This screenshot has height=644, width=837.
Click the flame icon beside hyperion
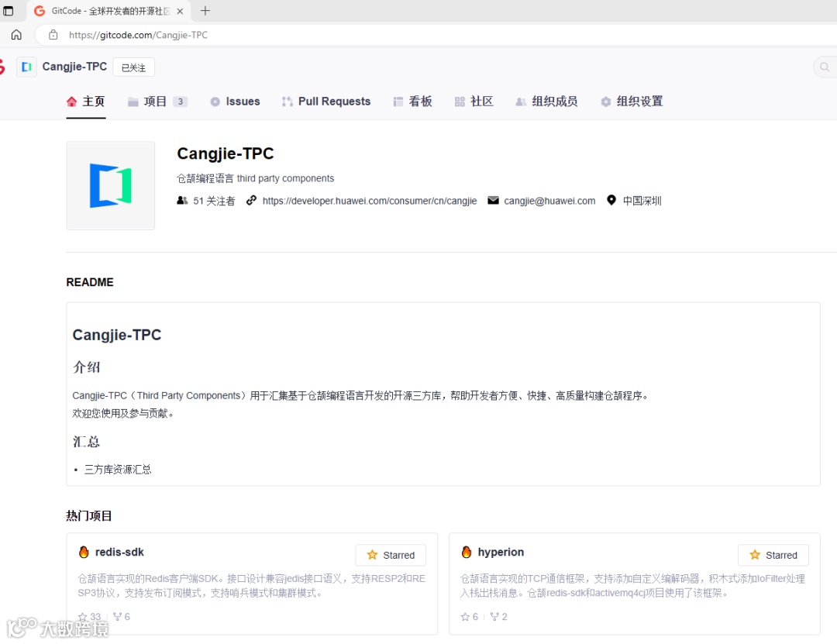(466, 552)
